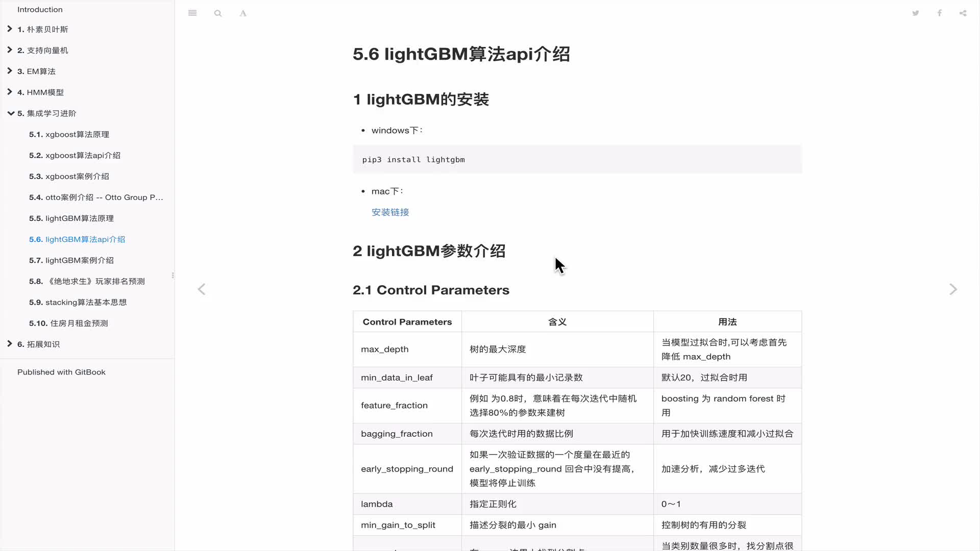980x551 pixels.
Task: Open 5.9 stacking算法基本思想 section
Action: (78, 302)
